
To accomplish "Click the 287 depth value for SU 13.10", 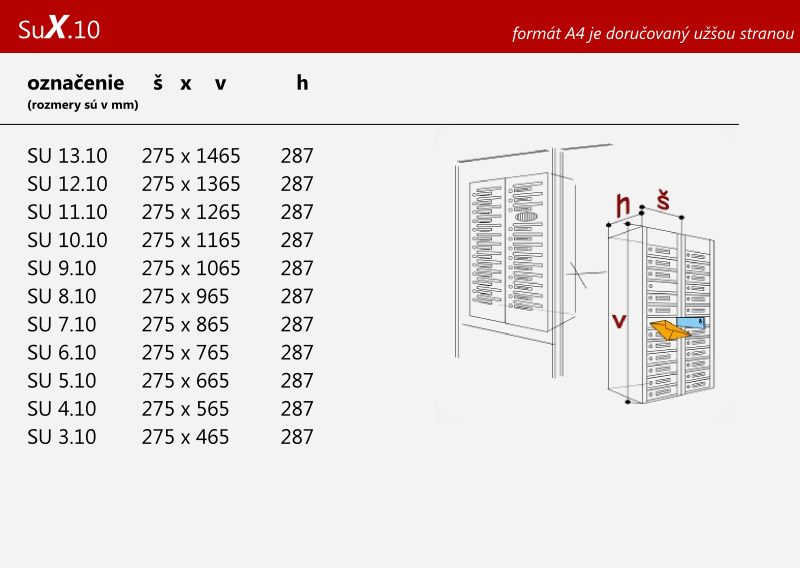I will tap(297, 156).
